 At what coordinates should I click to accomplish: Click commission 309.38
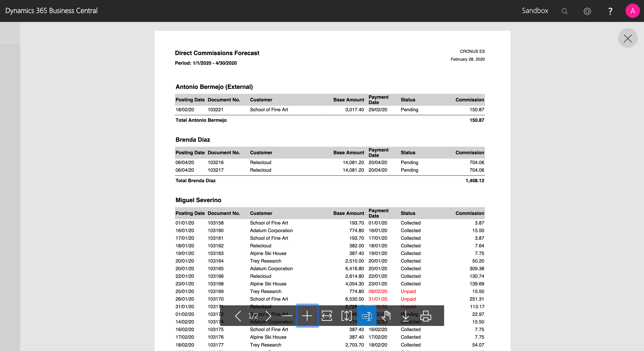pos(476,268)
